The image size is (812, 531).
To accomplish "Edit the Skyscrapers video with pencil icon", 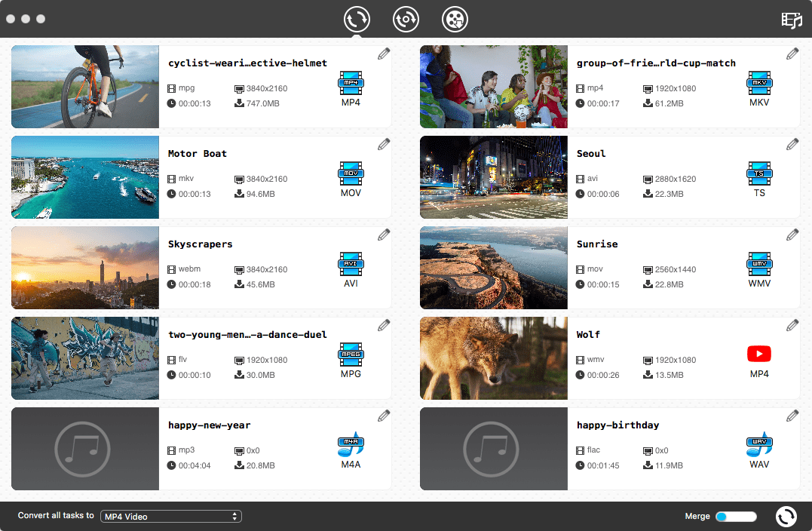I will point(384,235).
